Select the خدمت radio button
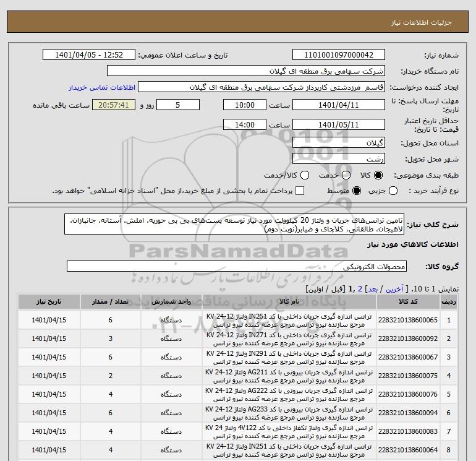 [x=346, y=175]
